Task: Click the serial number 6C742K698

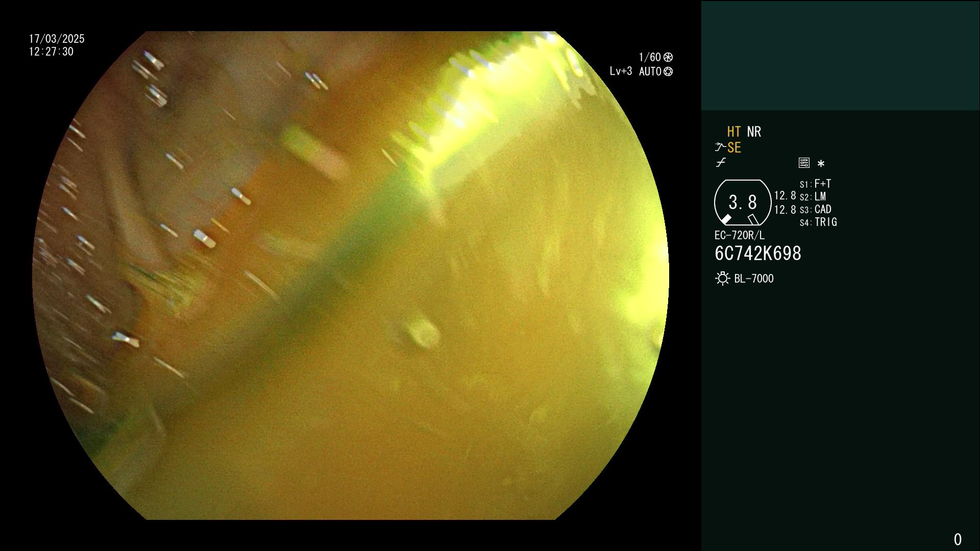Action: tap(758, 254)
